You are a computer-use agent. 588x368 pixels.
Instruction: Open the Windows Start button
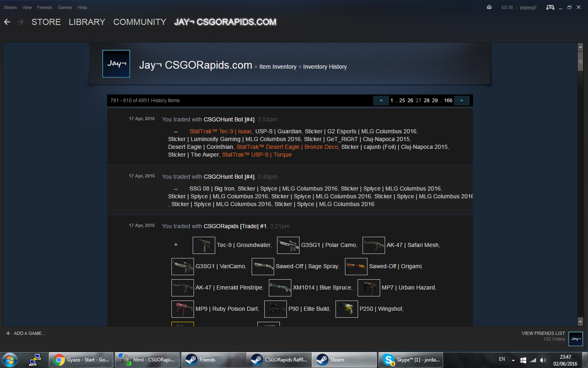10,360
